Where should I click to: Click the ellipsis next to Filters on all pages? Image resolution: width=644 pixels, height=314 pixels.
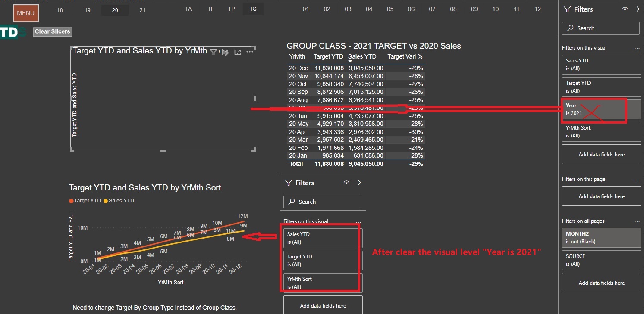pyautogui.click(x=637, y=221)
